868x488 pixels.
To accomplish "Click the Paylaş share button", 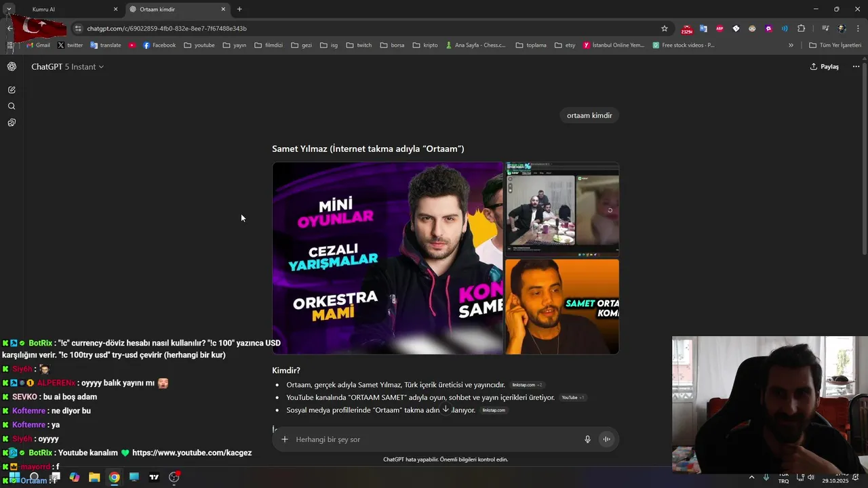I will [x=825, y=66].
